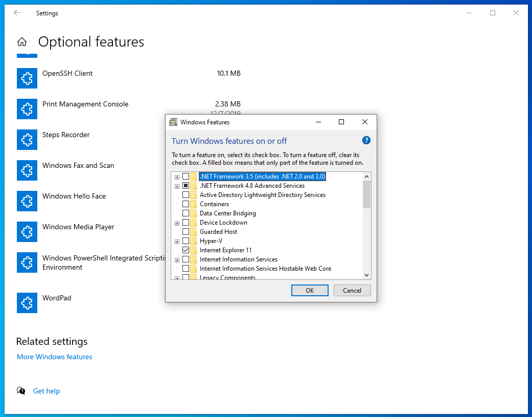Click folder icon beside Hyper-V

193,241
